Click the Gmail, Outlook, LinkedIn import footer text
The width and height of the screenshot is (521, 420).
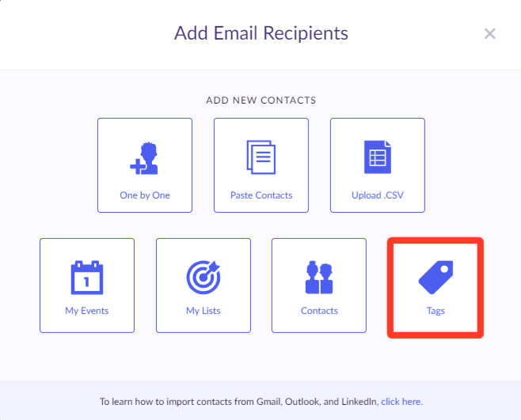pos(239,402)
